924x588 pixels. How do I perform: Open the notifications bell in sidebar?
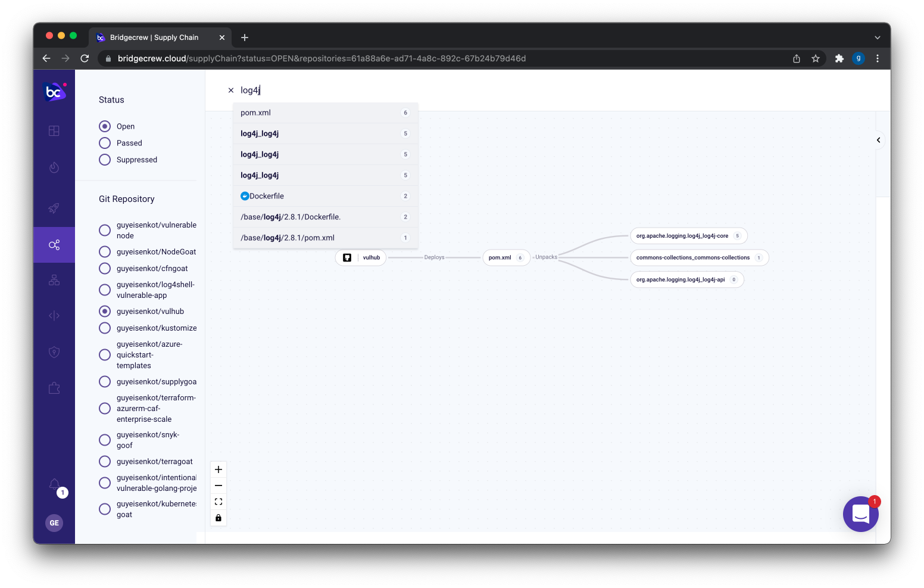click(x=54, y=484)
